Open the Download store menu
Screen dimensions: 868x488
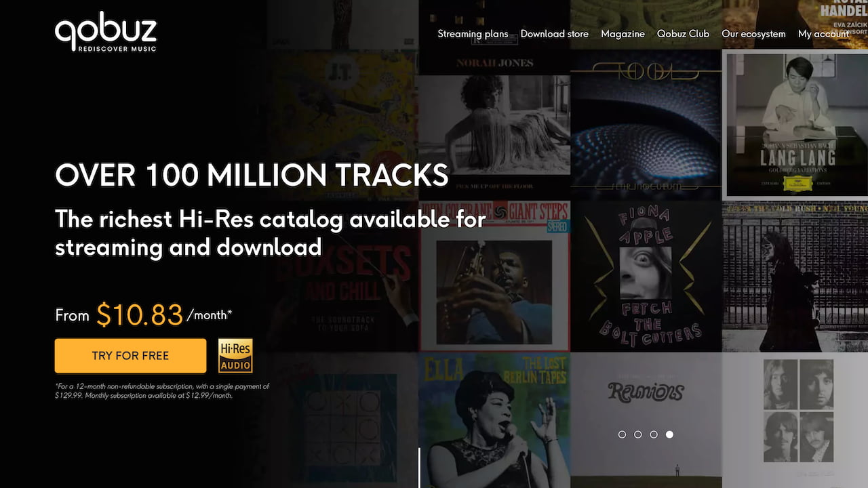[554, 34]
